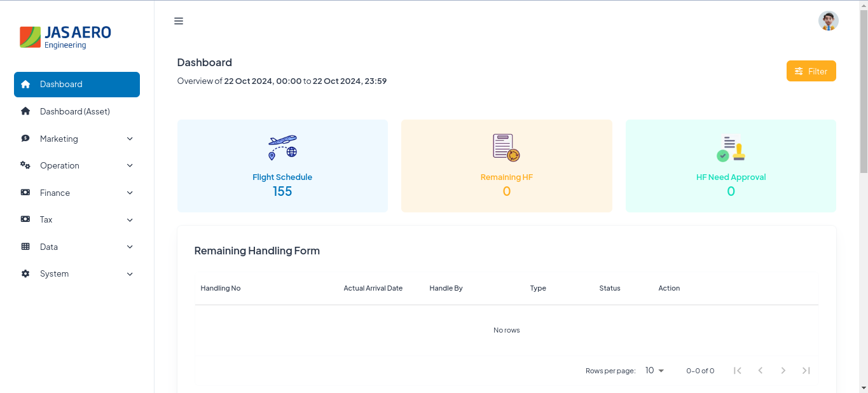Click the Finance money icon
Image resolution: width=868 pixels, height=393 pixels.
click(x=25, y=193)
